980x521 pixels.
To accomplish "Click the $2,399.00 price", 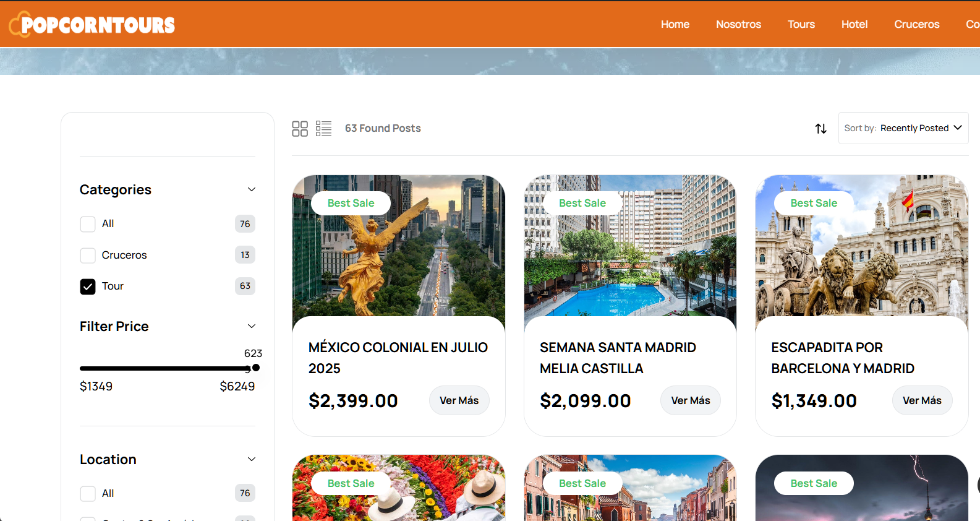I will [x=353, y=401].
